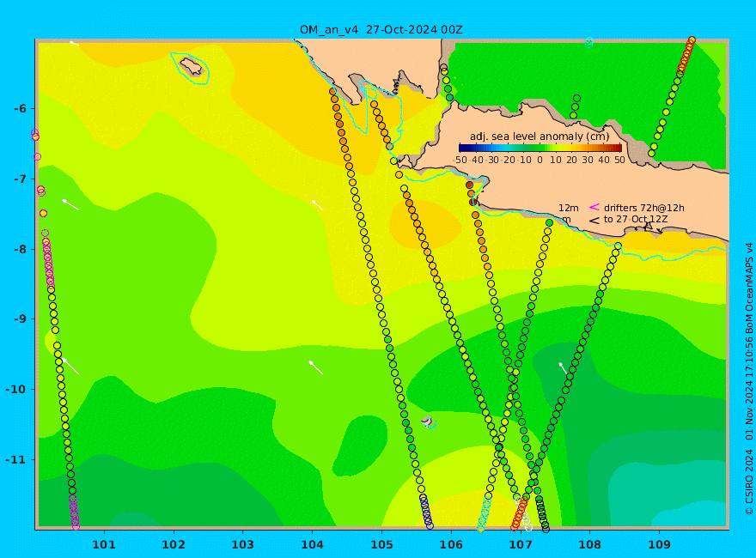This screenshot has width=756, height=558.
Task: Click the 106 longitude axis label
Action: [451, 545]
